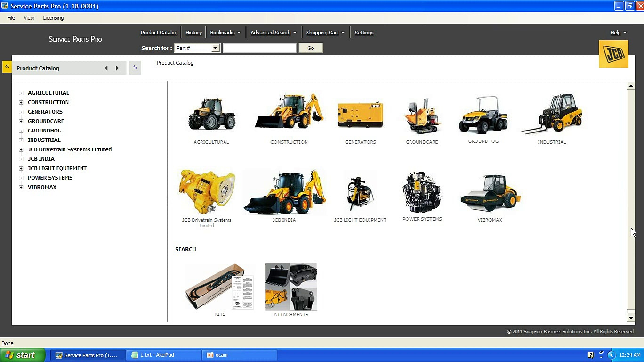Open the Licensing menu
The width and height of the screenshot is (644, 362).
(x=53, y=18)
